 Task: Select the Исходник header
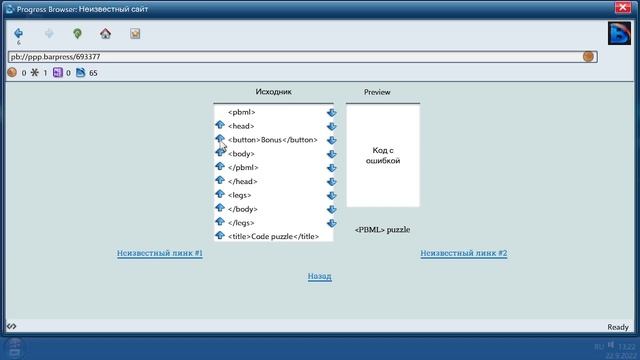[x=273, y=92]
